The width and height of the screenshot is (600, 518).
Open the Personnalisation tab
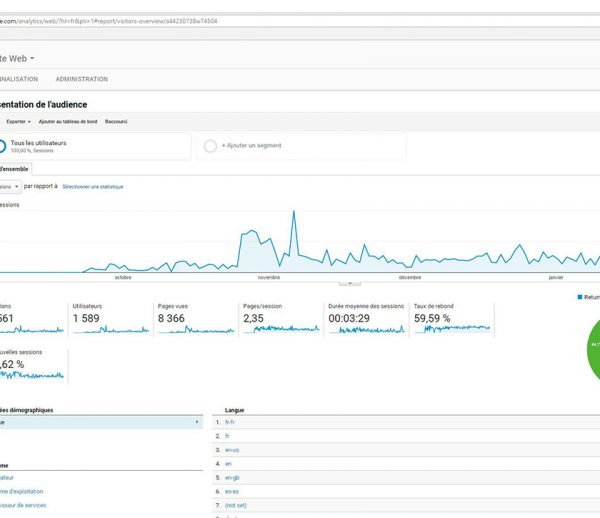pyautogui.click(x=19, y=79)
